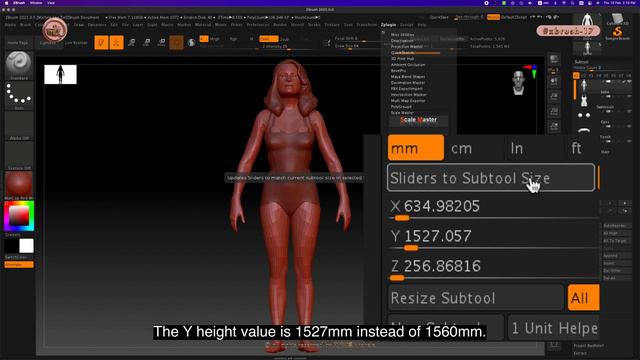Click the Scale Master logo button
This screenshot has height=360, width=640.
coord(418,120)
